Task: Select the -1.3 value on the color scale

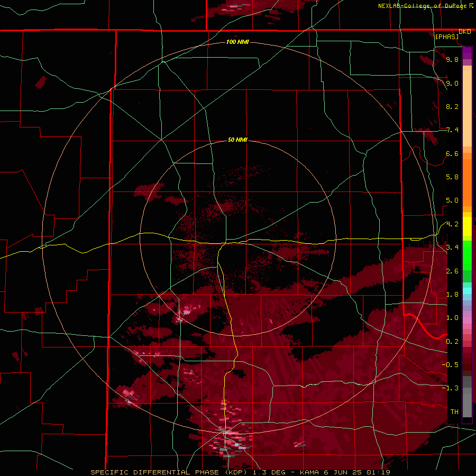Action: click(x=450, y=388)
